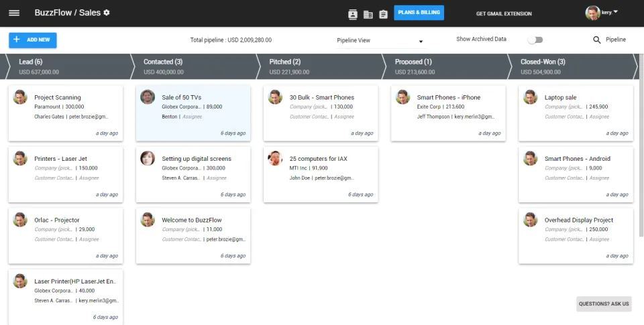The image size is (644, 325).
Task: Click GET GMAIL EXTENSION link
Action: point(504,13)
